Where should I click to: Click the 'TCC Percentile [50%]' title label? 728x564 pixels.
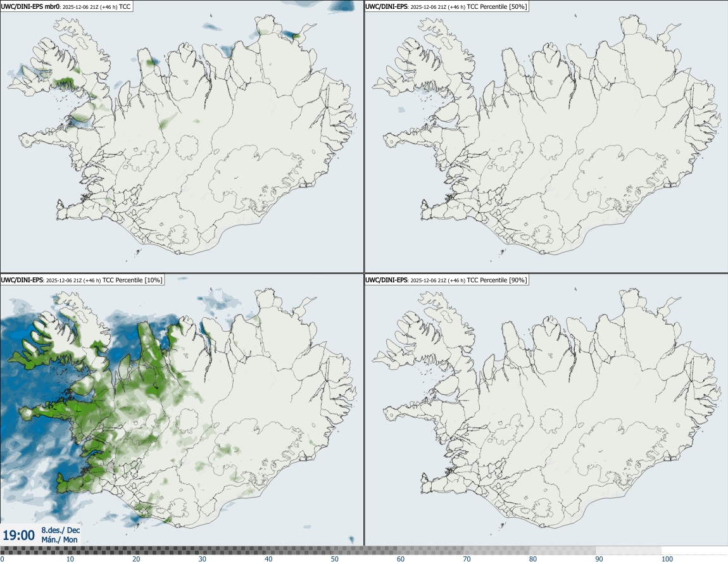(x=447, y=6)
